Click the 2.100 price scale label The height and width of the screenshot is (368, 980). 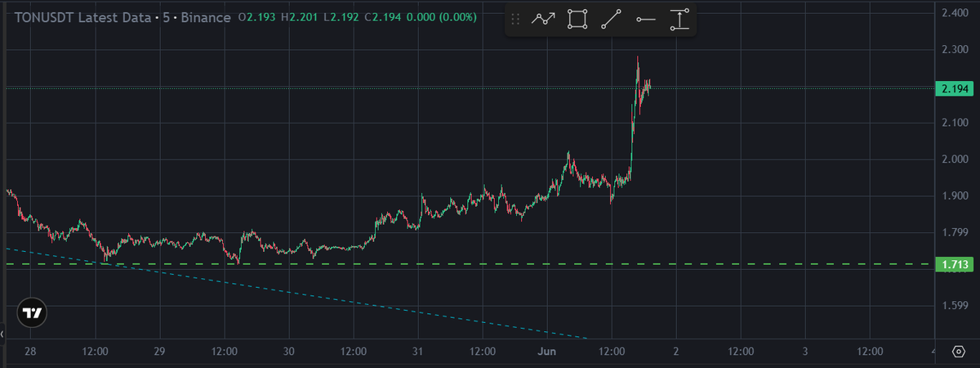tap(954, 123)
